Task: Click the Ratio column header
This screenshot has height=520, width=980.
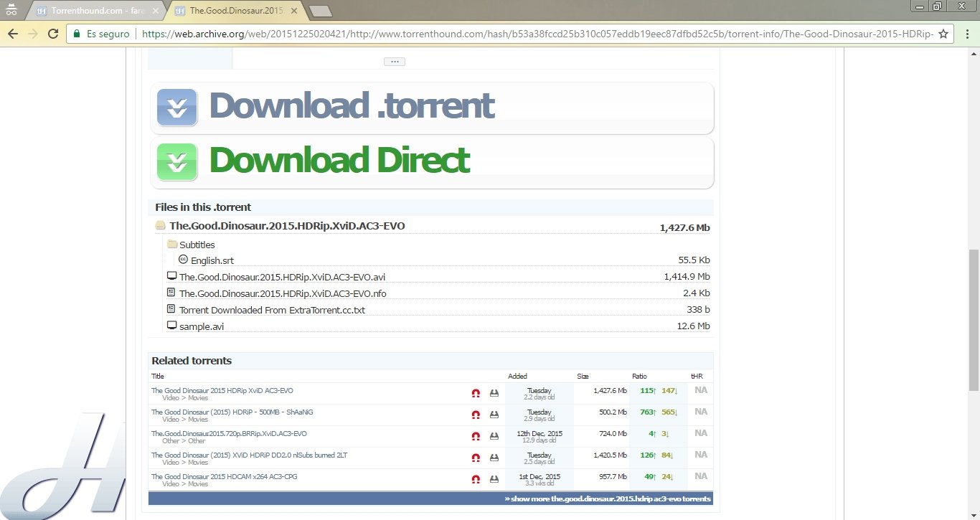Action: (639, 376)
